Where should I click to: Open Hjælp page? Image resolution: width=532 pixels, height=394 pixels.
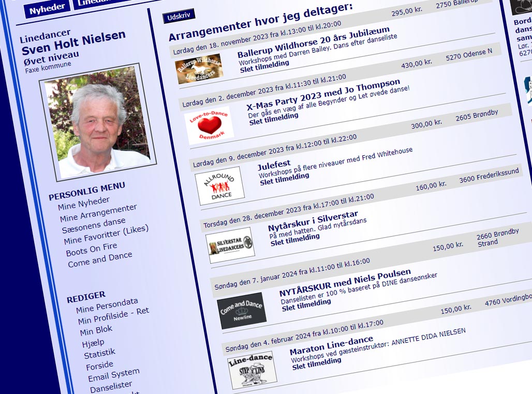point(93,343)
